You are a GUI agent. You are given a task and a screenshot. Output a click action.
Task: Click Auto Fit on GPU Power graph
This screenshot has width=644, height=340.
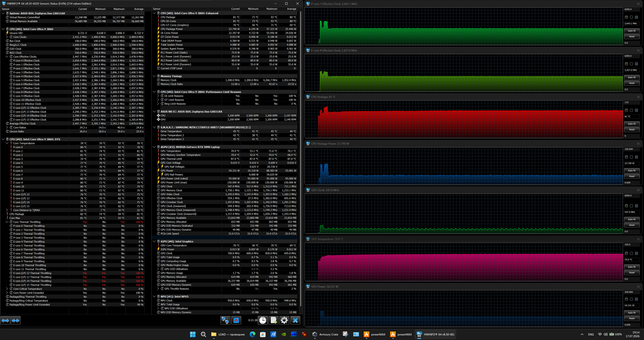pyautogui.click(x=632, y=313)
